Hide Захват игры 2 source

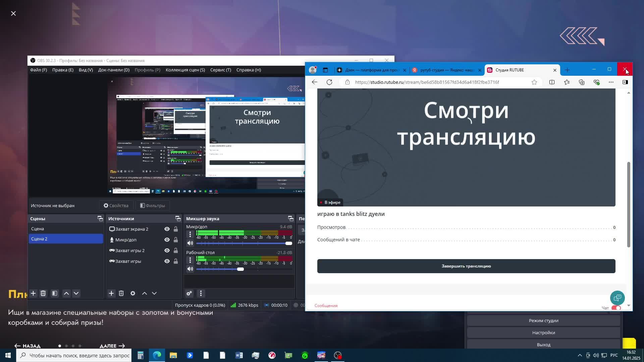click(167, 250)
